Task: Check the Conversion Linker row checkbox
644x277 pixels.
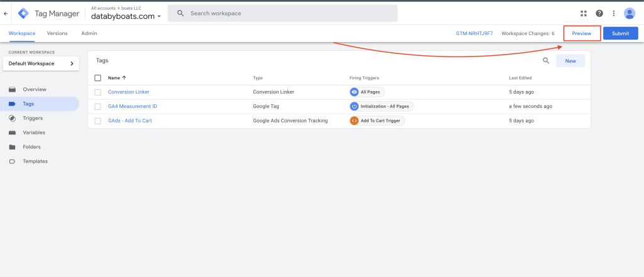Action: click(x=97, y=92)
